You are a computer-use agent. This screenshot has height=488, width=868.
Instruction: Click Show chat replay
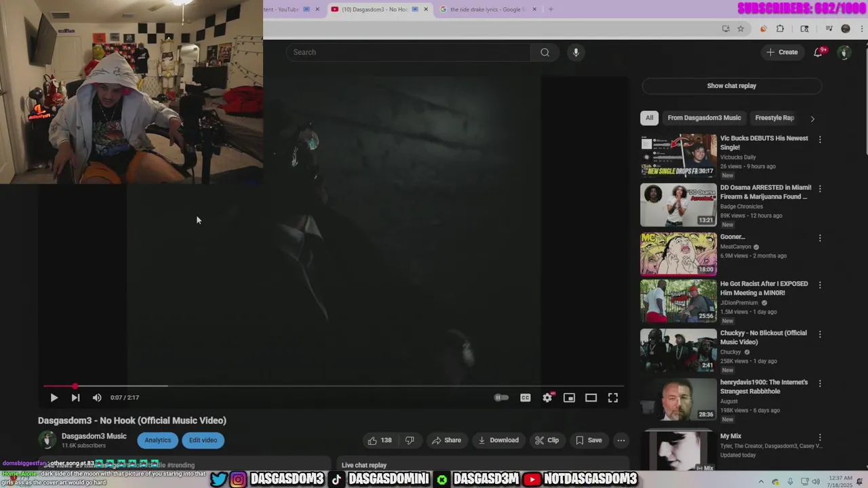coord(732,86)
